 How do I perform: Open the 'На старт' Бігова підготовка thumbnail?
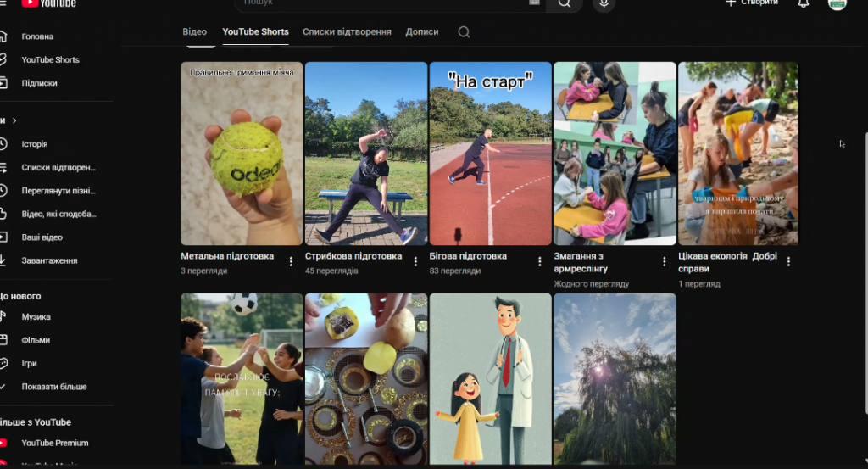(490, 154)
